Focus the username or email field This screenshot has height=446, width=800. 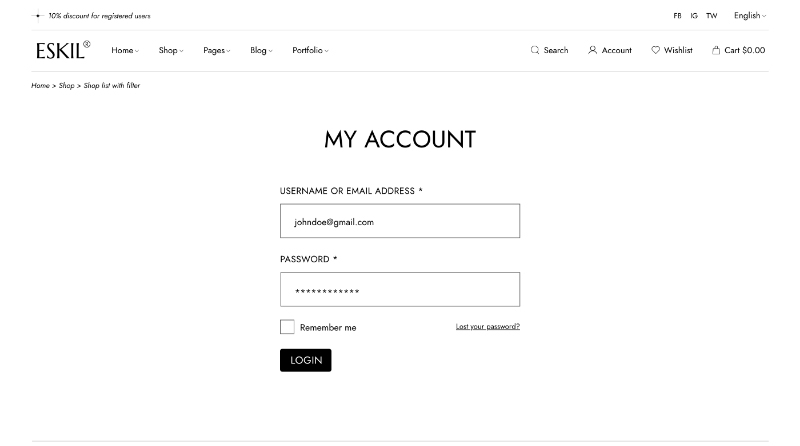[x=400, y=221]
